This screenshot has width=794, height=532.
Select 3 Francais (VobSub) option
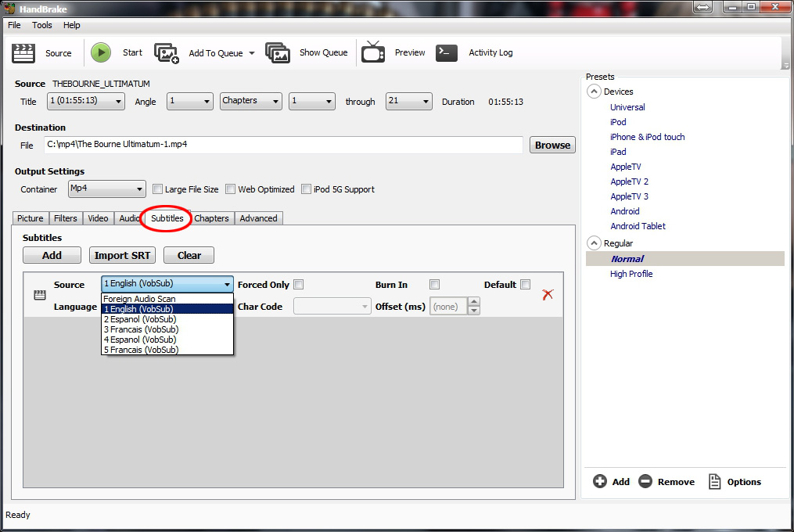tap(167, 329)
